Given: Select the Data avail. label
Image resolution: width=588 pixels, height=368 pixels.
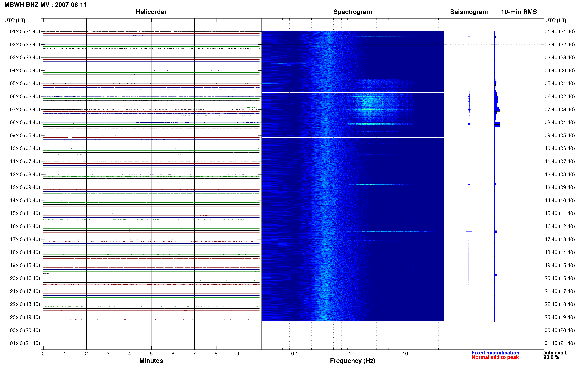Looking at the screenshot, I should point(555,353).
